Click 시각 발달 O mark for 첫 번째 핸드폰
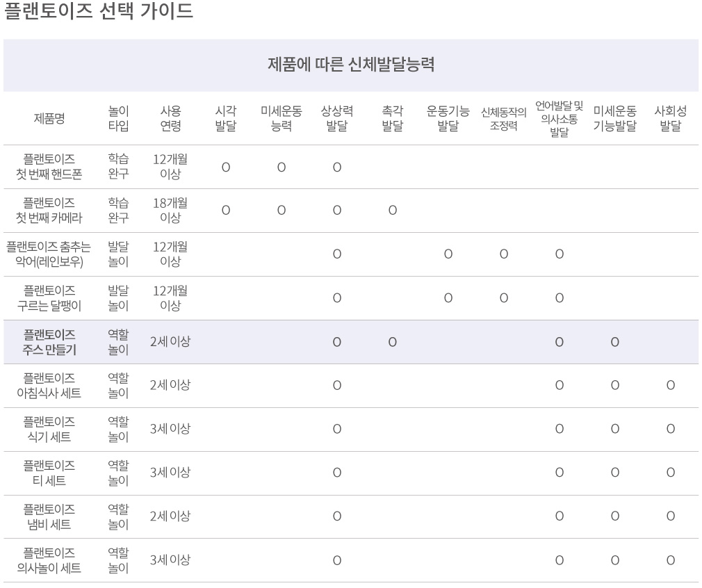The height and width of the screenshot is (588, 702). [x=226, y=168]
